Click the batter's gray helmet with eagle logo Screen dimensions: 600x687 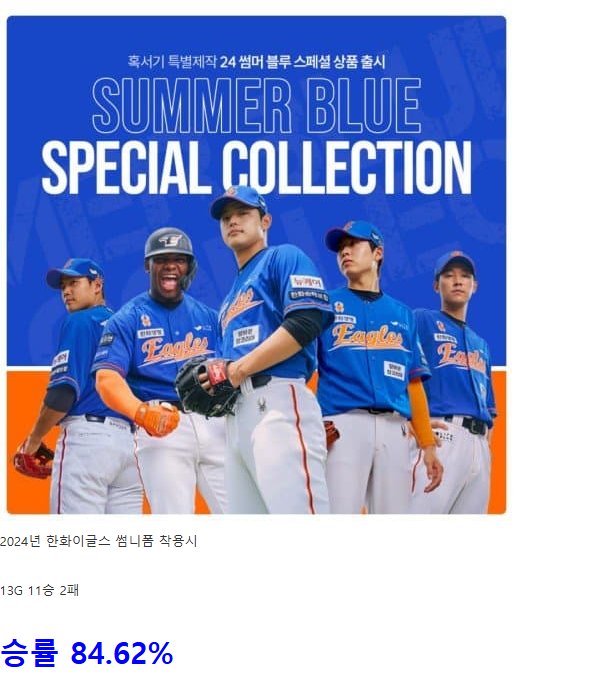169,244
